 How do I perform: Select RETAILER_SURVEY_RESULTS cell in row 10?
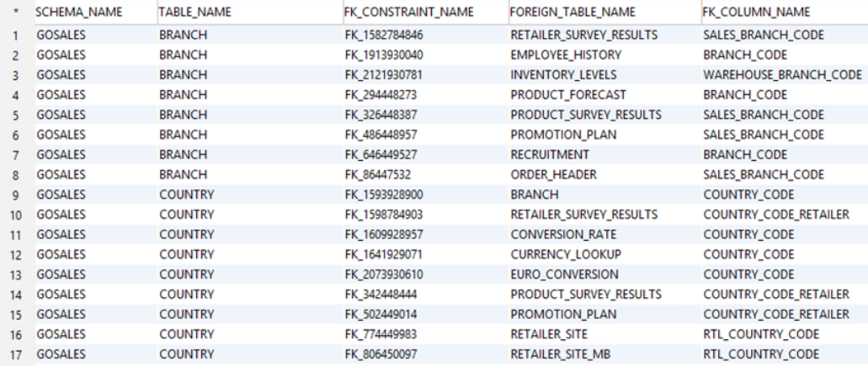click(x=605, y=215)
